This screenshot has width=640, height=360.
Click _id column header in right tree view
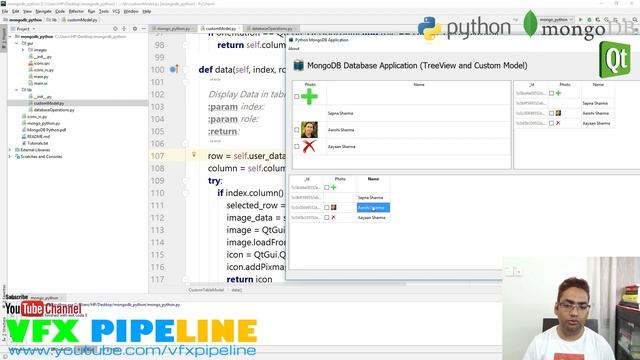(x=531, y=84)
